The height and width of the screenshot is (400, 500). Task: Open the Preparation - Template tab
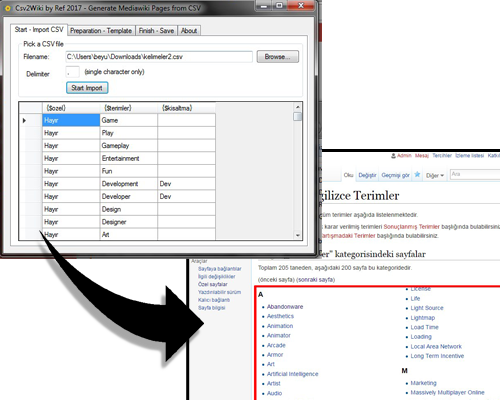point(101,31)
